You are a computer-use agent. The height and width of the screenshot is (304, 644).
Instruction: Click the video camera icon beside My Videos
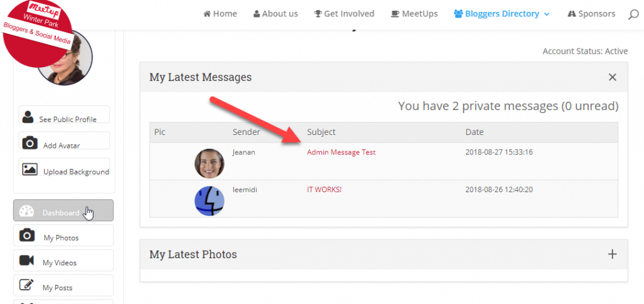[26, 260]
